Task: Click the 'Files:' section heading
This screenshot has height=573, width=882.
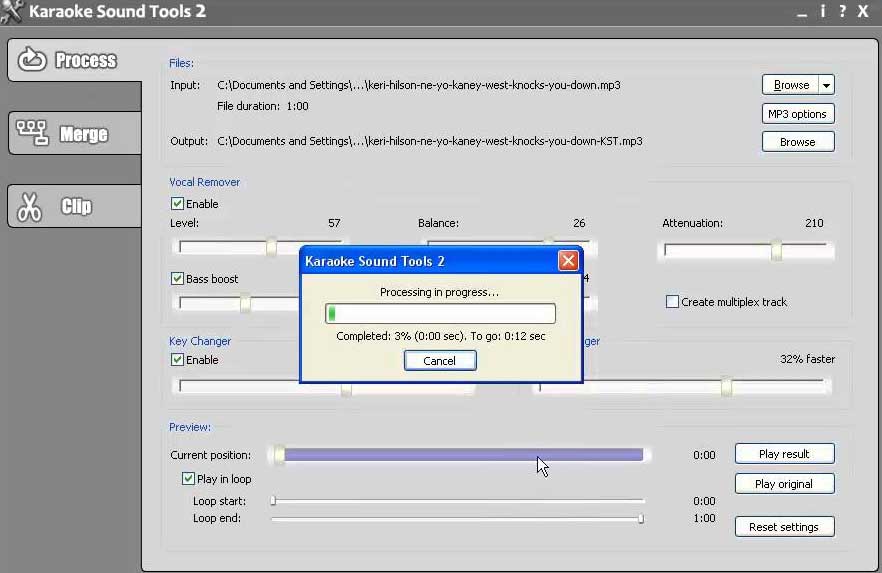Action: [182, 63]
